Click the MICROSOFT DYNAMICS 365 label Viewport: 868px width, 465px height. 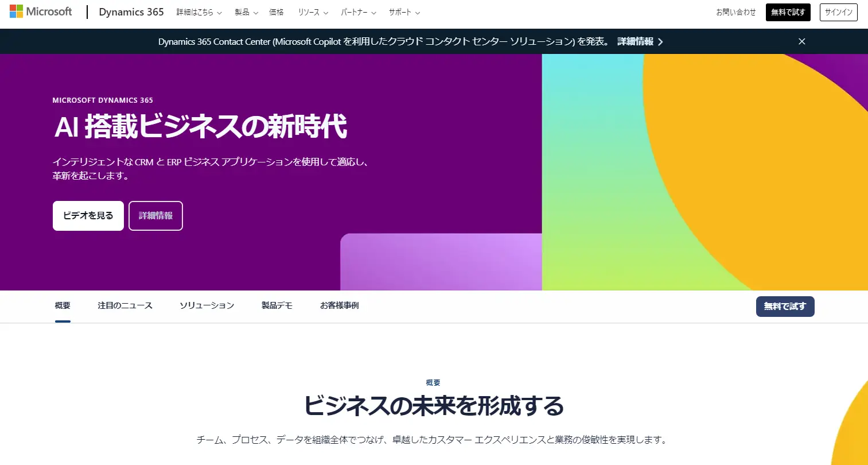[103, 100]
